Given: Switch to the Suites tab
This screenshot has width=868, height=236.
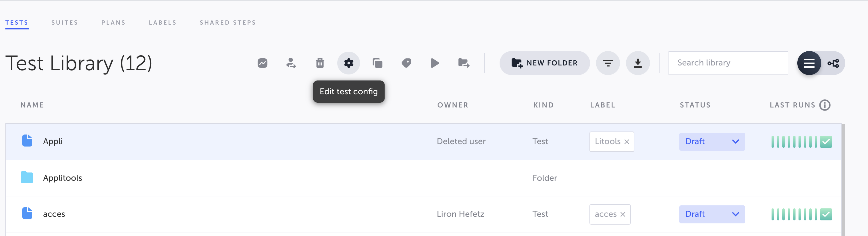Looking at the screenshot, I should [x=65, y=23].
